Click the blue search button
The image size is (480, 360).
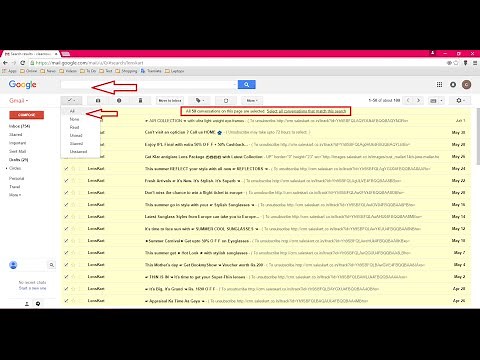(x=247, y=85)
